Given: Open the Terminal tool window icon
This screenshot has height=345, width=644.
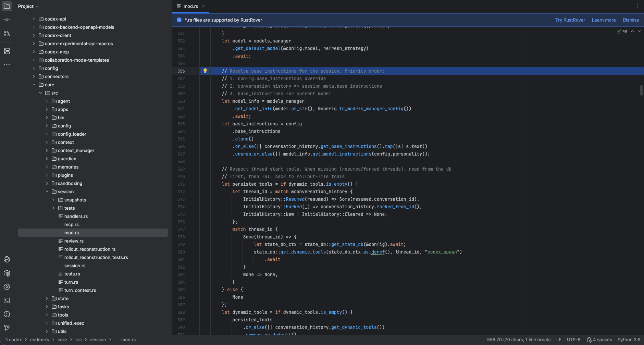Looking at the screenshot, I should [x=7, y=300].
